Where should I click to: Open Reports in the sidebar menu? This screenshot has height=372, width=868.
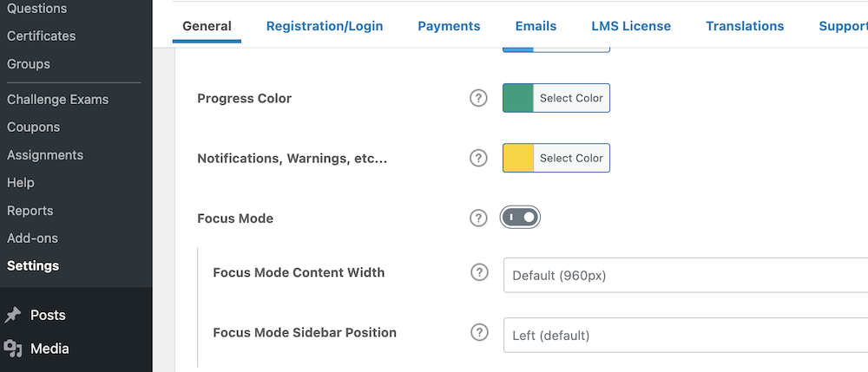click(x=30, y=211)
